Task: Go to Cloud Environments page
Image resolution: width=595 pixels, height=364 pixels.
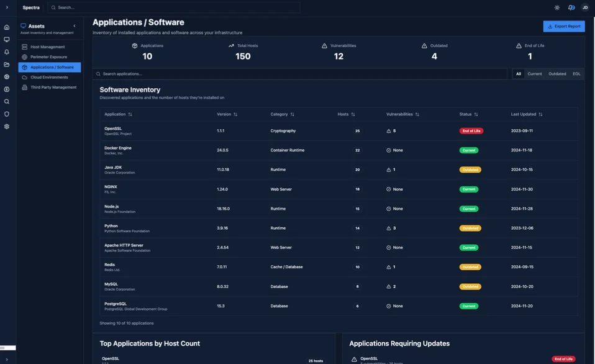Action: 49,78
